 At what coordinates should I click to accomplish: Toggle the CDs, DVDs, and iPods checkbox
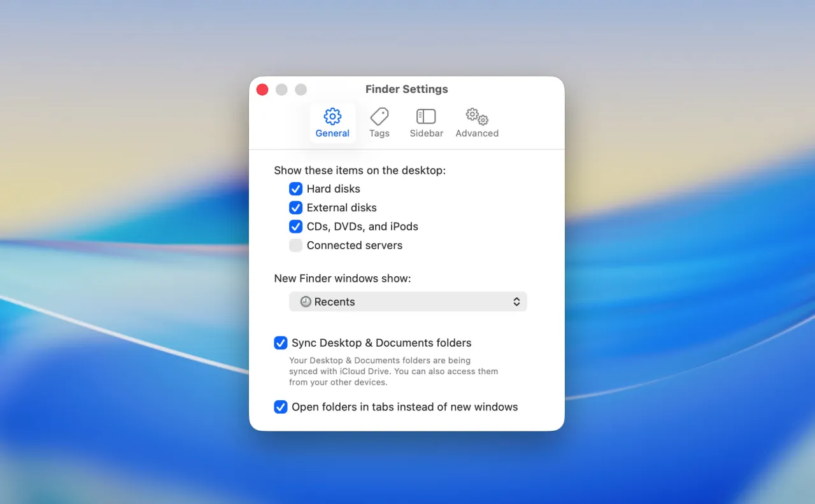point(295,227)
